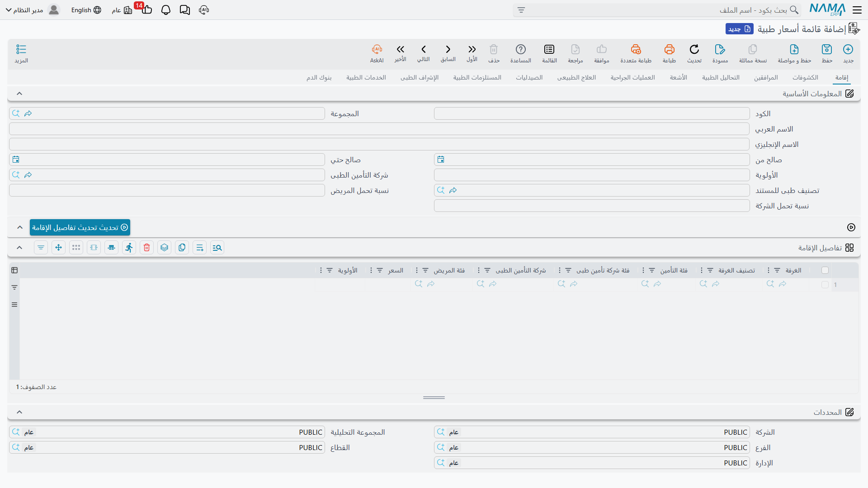Open the chat messages icon
The width and height of the screenshot is (868, 488).
(x=185, y=10)
